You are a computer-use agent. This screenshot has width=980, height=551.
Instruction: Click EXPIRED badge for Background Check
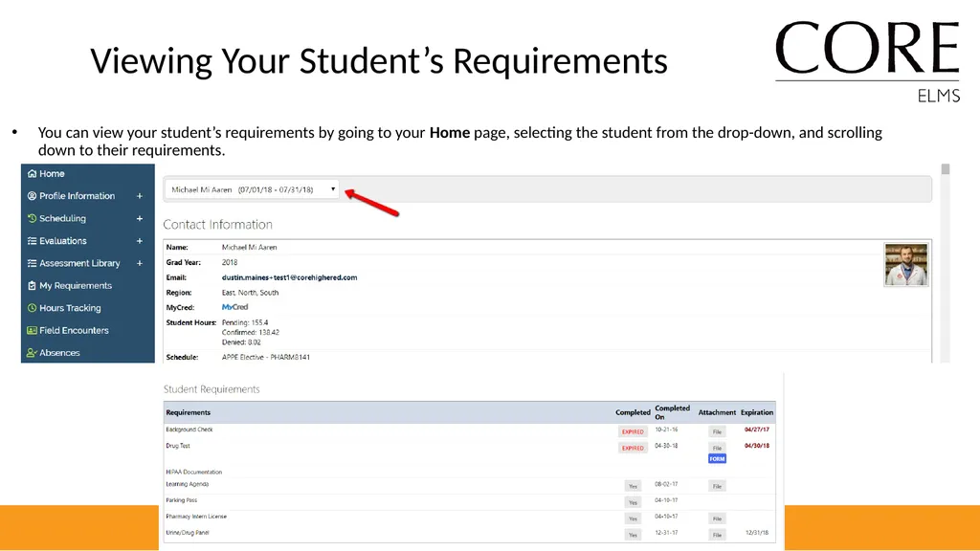pos(633,431)
